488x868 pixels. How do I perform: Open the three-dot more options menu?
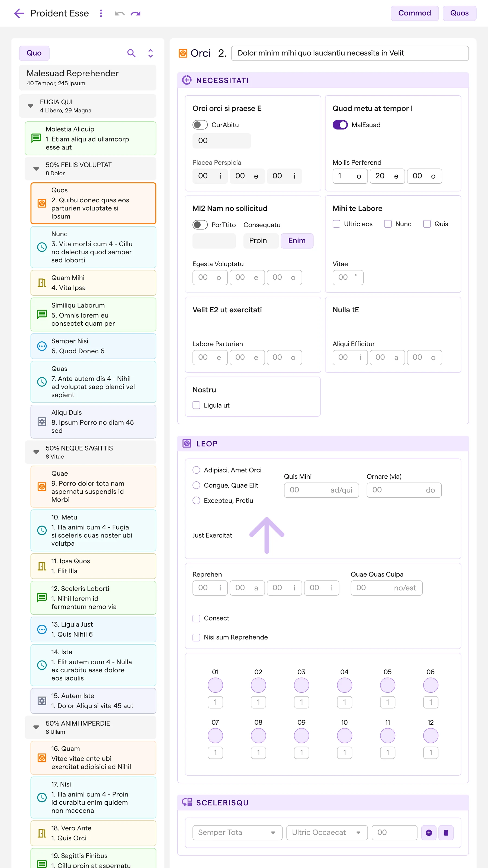[101, 13]
